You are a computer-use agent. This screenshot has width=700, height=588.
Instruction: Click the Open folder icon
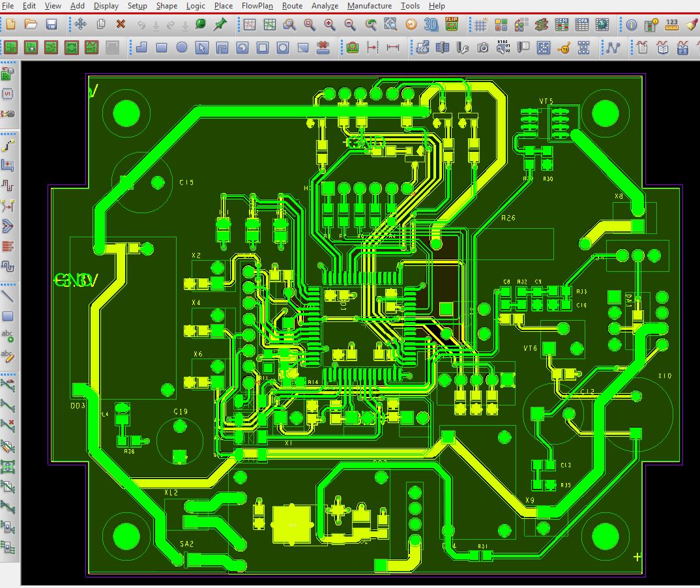coord(31,24)
